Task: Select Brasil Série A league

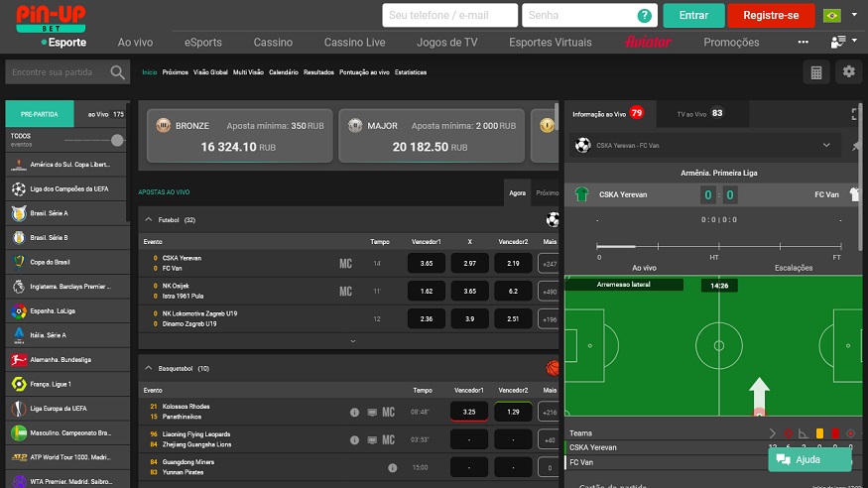Action: (x=67, y=213)
